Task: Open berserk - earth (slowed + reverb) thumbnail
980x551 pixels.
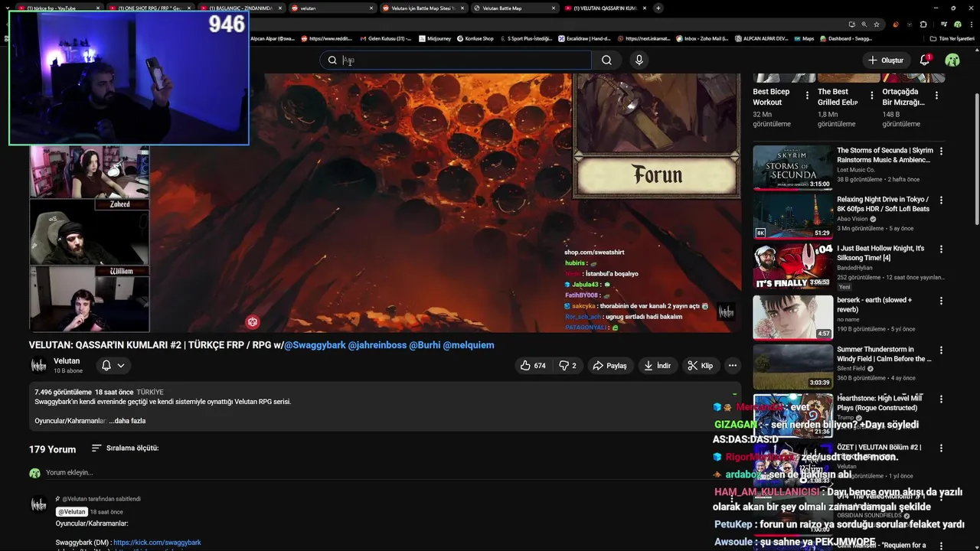Action: point(792,317)
